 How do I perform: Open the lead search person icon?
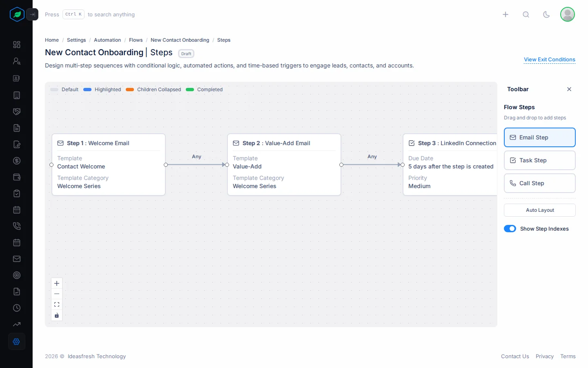[17, 61]
